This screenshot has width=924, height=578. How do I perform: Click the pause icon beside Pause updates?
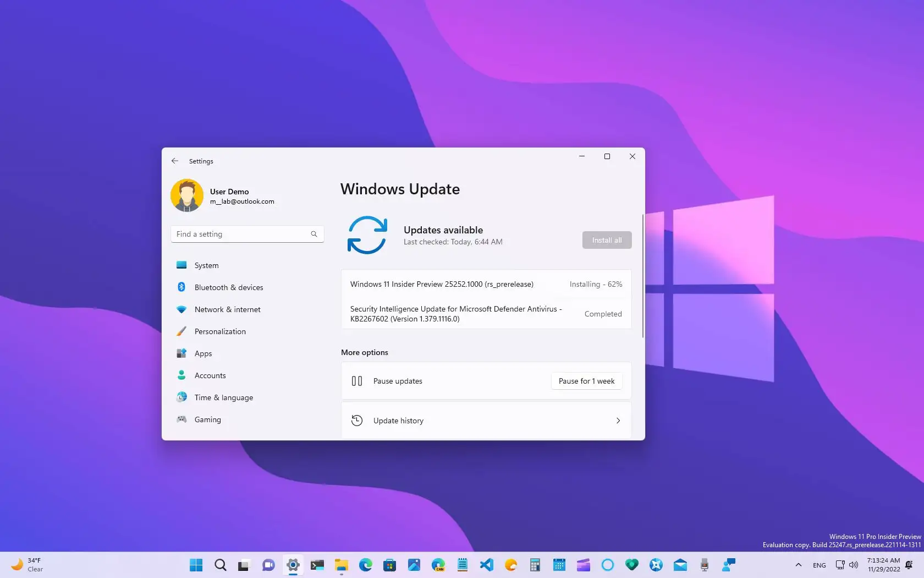click(x=357, y=381)
